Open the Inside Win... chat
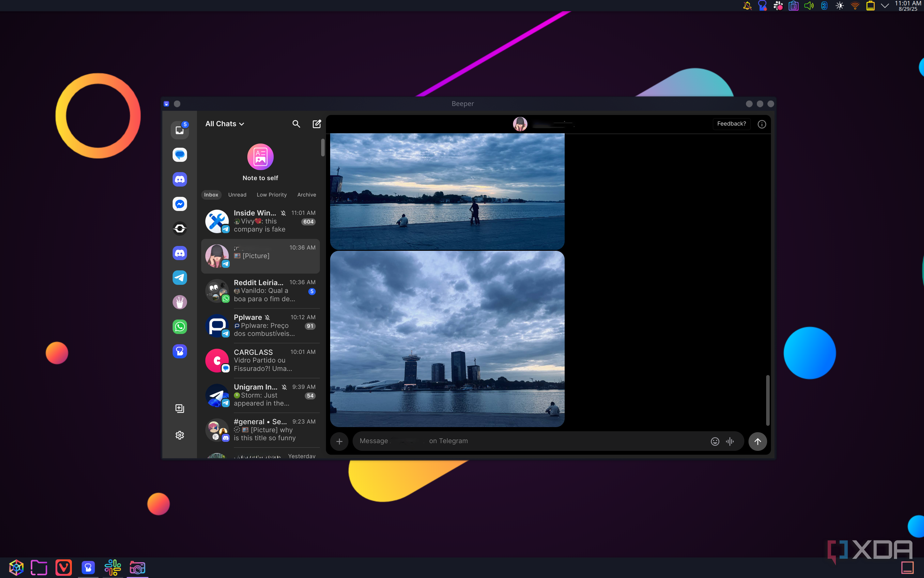The width and height of the screenshot is (924, 578). point(261,221)
